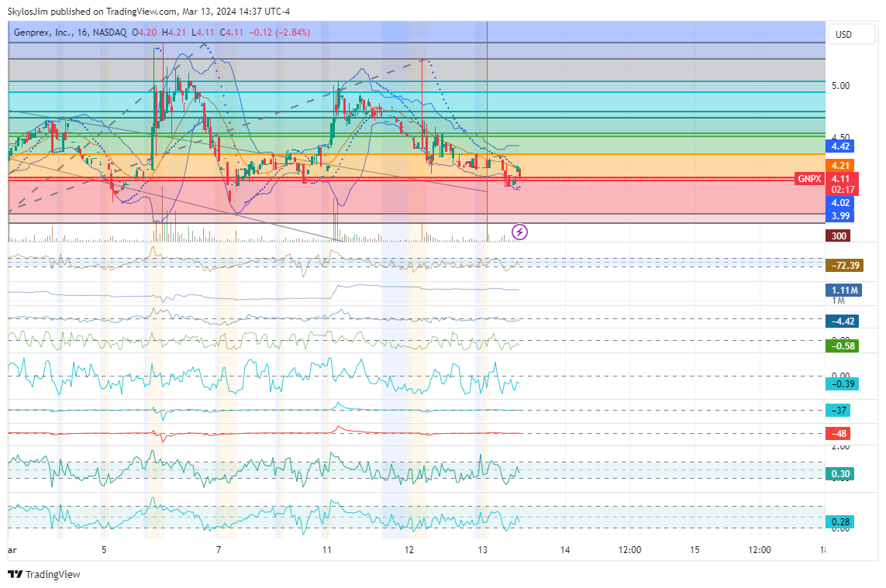Select the red GNPX symbol tag

pos(809,179)
